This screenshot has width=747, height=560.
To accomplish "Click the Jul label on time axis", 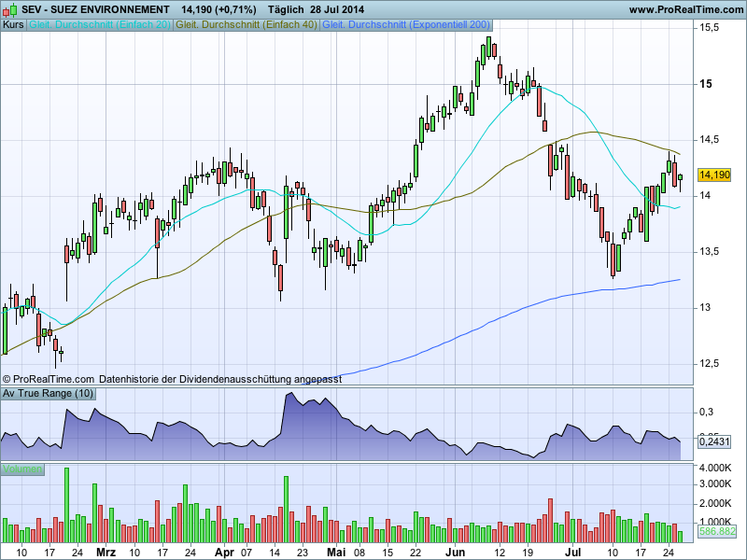I will click(x=573, y=553).
